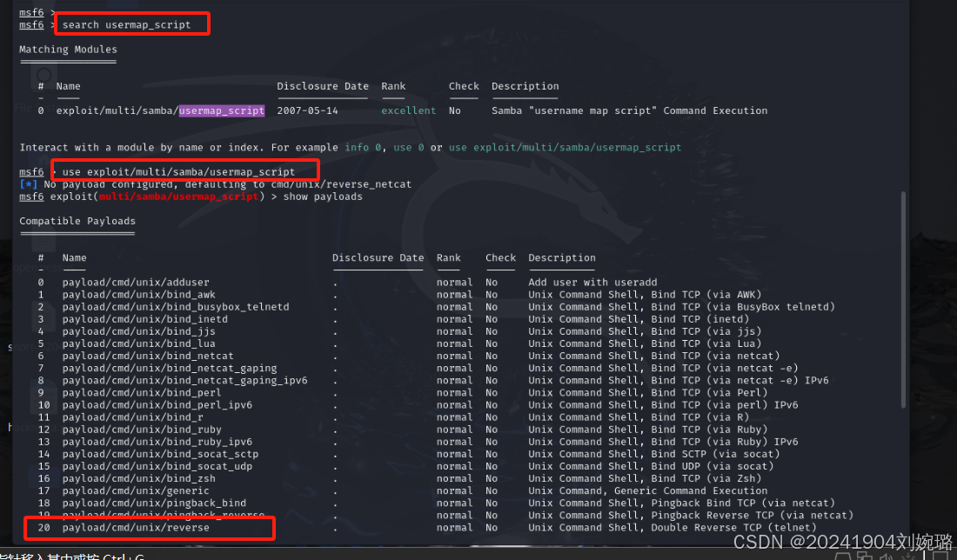Image resolution: width=957 pixels, height=560 pixels.
Task: Click the blue "[*]" status marker
Action: coord(28,184)
